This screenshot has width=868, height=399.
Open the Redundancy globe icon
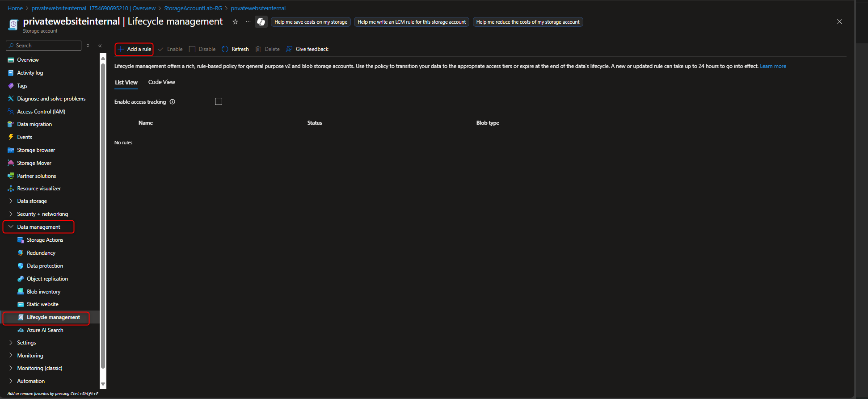pos(21,253)
